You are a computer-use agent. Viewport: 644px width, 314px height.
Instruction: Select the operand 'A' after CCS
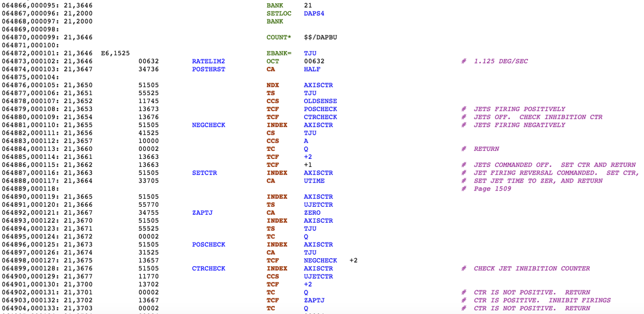[x=306, y=141]
